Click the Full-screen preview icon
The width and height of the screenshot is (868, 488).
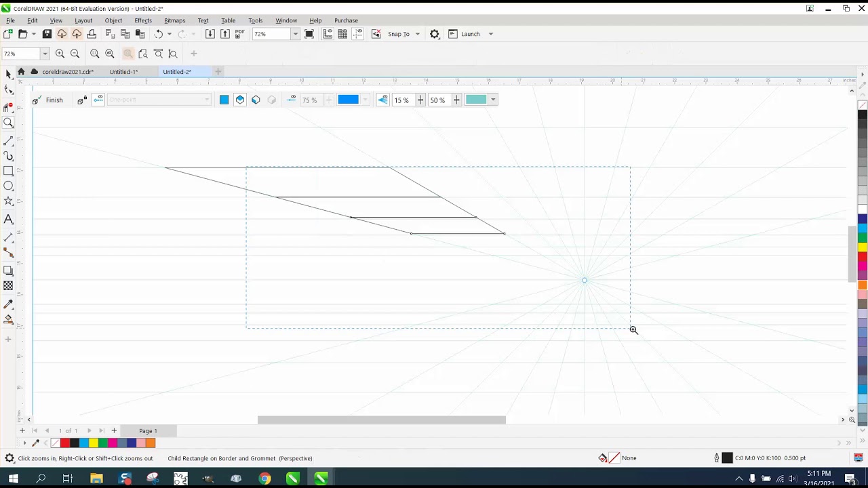[309, 34]
